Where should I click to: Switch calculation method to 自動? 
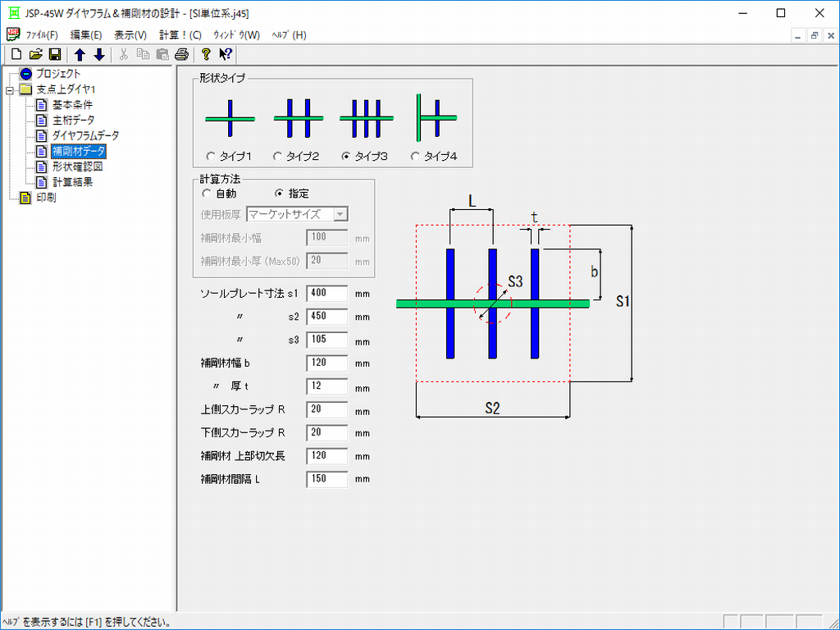pyautogui.click(x=207, y=194)
